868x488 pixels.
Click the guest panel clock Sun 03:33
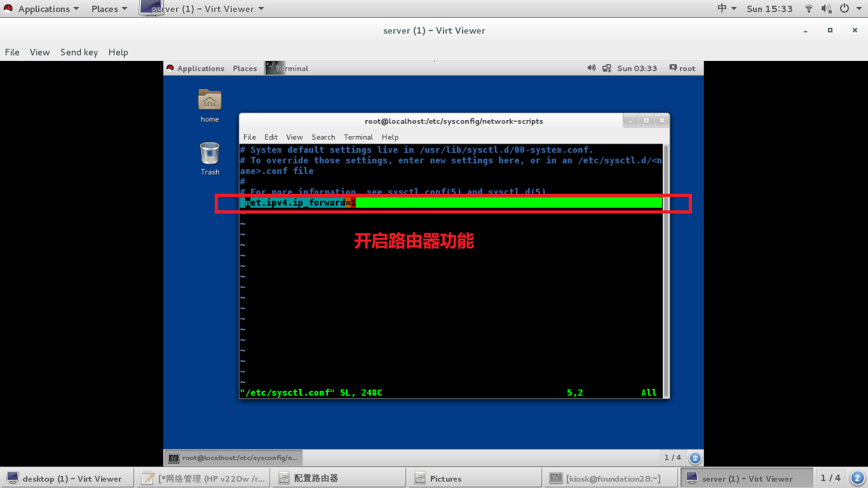637,68
